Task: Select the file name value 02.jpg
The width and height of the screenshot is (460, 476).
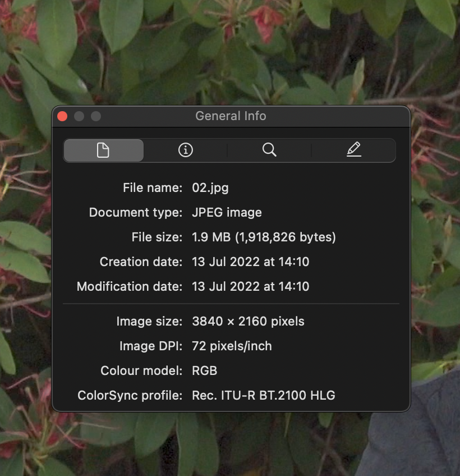Action: 210,188
